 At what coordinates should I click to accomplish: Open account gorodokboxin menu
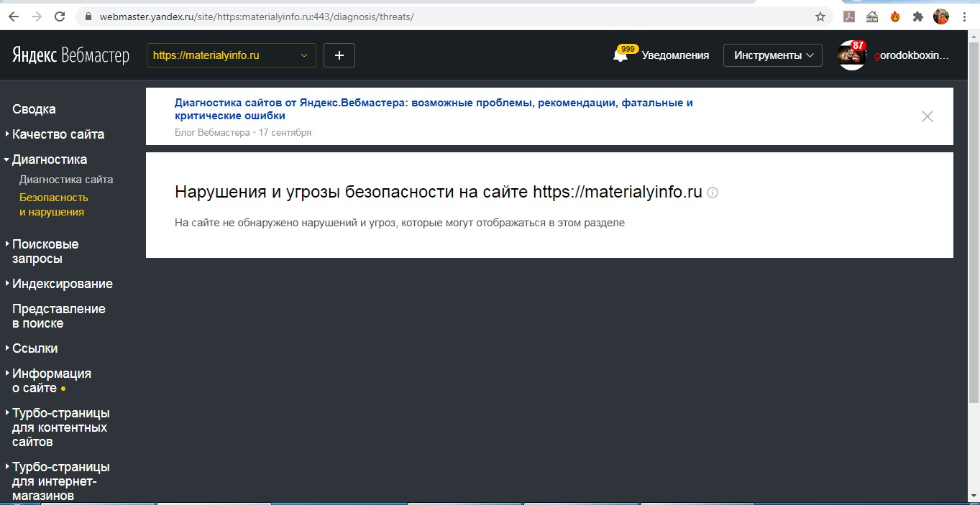coord(911,55)
